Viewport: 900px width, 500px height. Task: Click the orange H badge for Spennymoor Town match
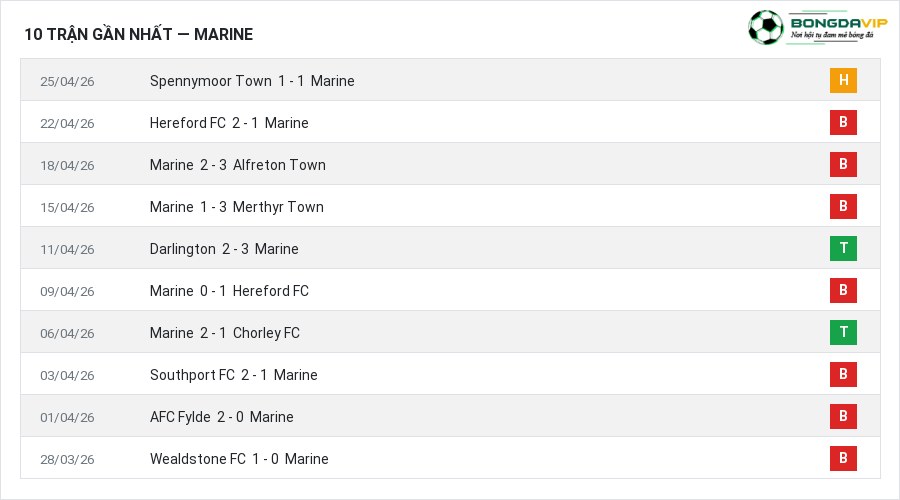click(843, 80)
